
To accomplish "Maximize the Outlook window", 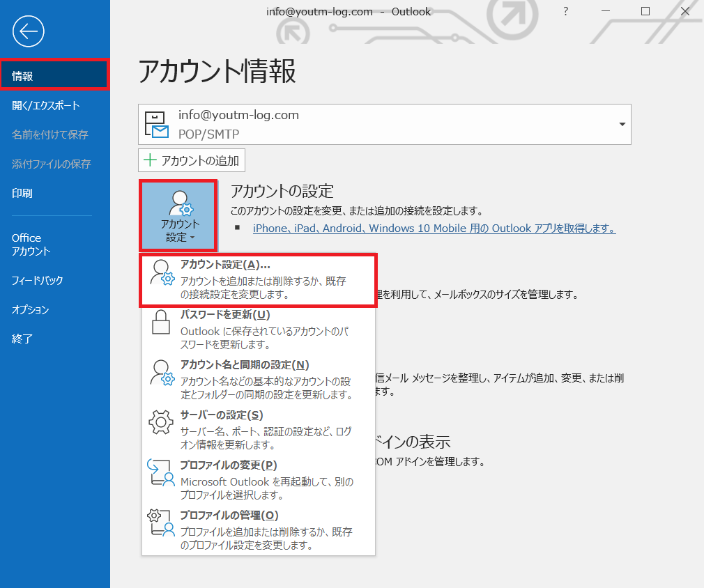I will pos(645,11).
